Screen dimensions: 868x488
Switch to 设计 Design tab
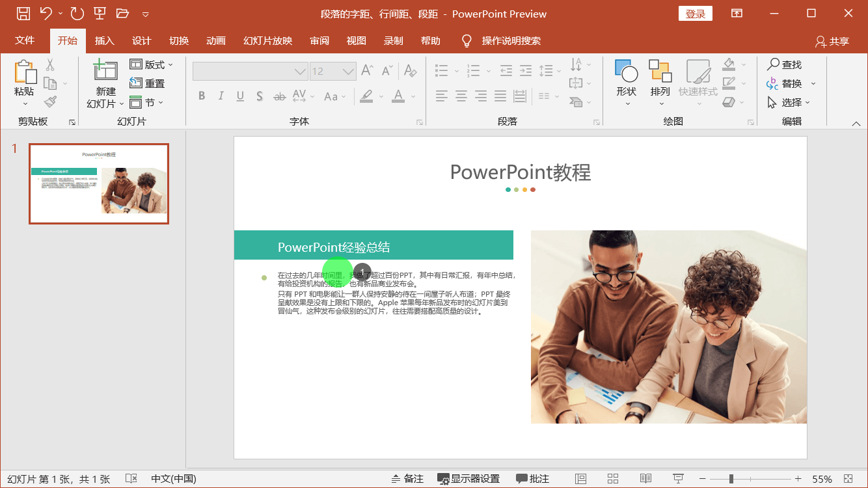[x=141, y=40]
